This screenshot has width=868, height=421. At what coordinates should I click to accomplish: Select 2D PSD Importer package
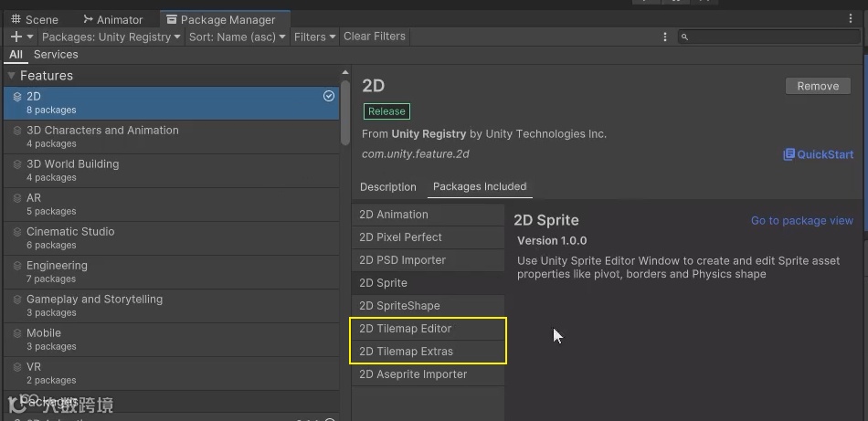(428, 260)
